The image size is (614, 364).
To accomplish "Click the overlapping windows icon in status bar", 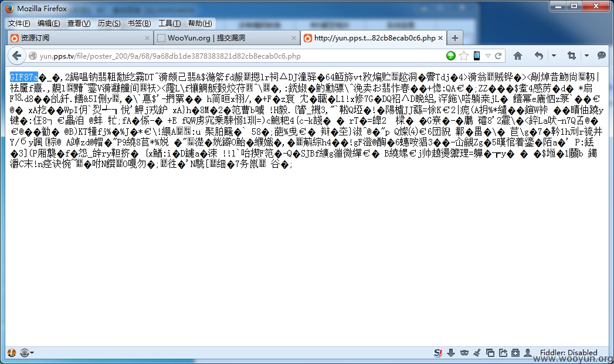I will [x=490, y=353].
